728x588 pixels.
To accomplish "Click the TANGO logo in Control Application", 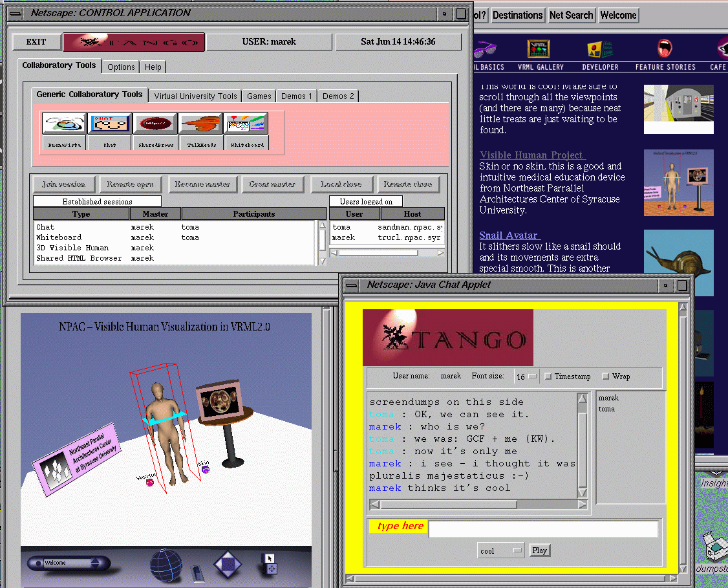I will pyautogui.click(x=134, y=42).
